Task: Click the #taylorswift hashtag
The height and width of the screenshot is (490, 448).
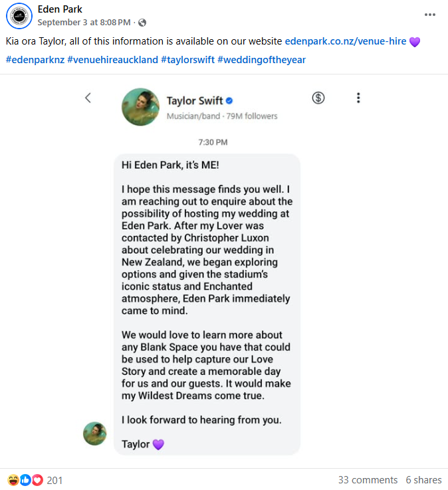Action: pyautogui.click(x=187, y=60)
